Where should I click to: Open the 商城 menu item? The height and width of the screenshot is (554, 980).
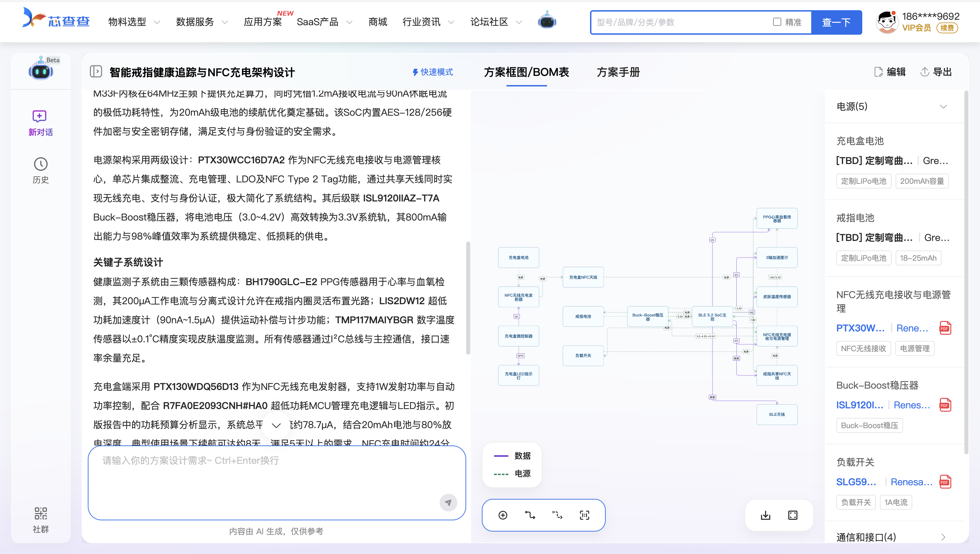pyautogui.click(x=378, y=22)
